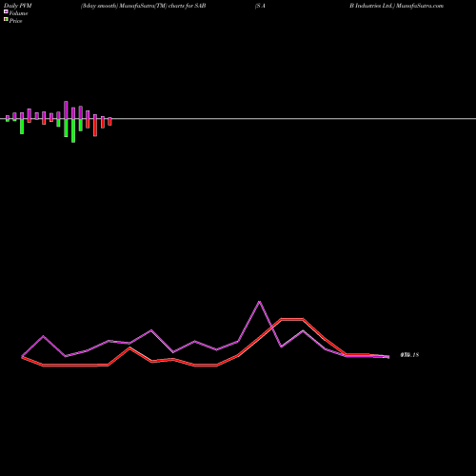This screenshot has height=476, width=476.
Task: Click the 'B Industries Ltd.) MunafaSutra.com' text
Action: [396, 6]
